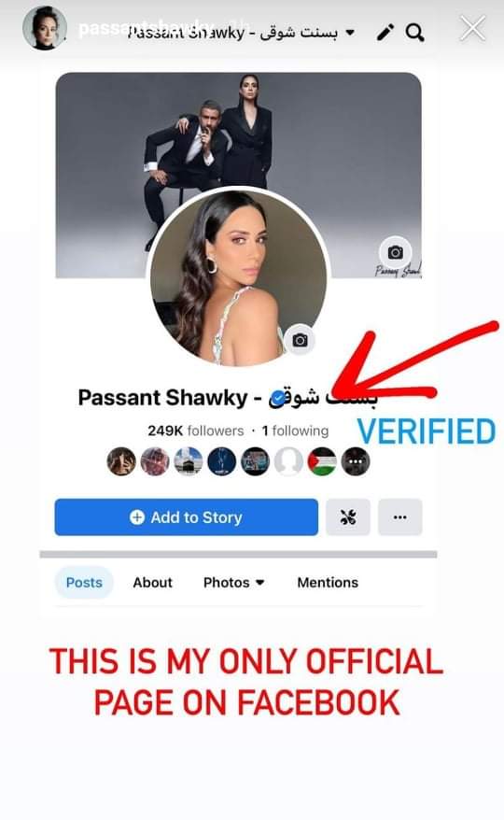Select the Posts tab

(84, 583)
